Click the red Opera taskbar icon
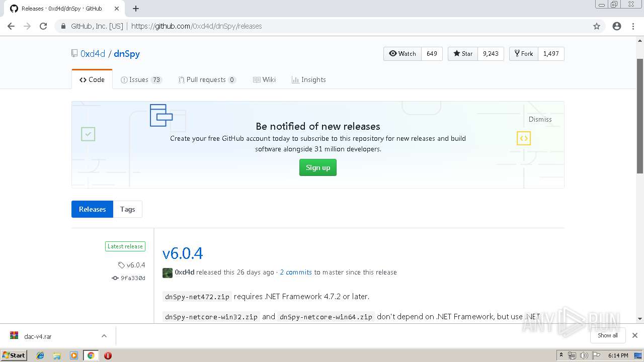The image size is (644, 362). click(108, 355)
